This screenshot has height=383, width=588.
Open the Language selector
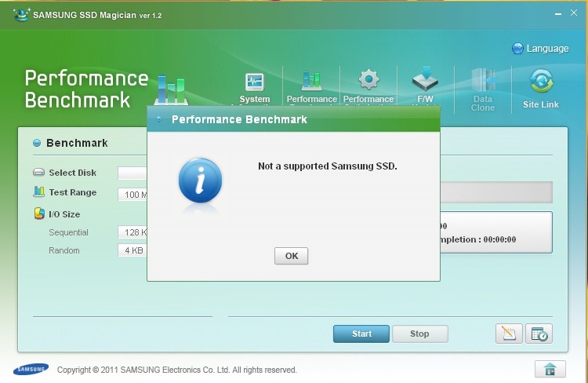pyautogui.click(x=540, y=49)
